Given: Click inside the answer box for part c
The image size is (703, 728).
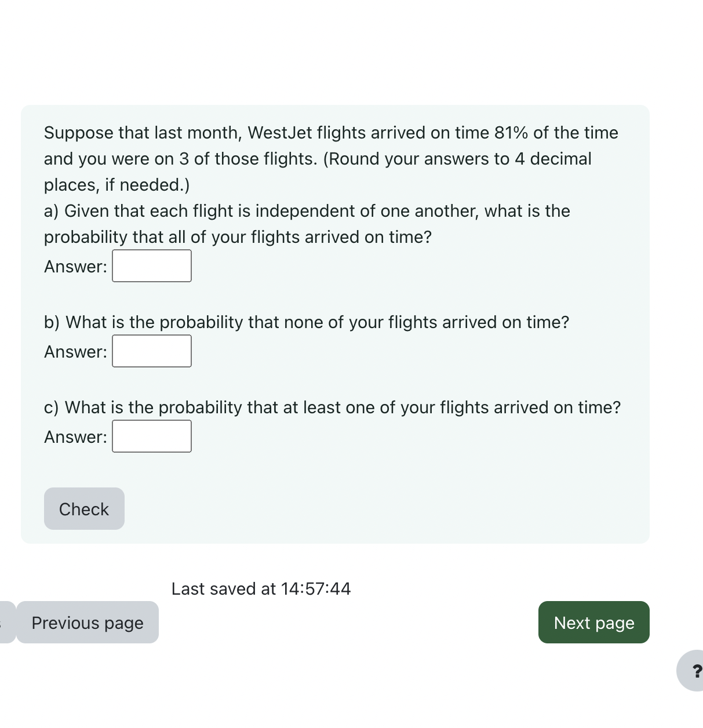Looking at the screenshot, I should pos(151,436).
